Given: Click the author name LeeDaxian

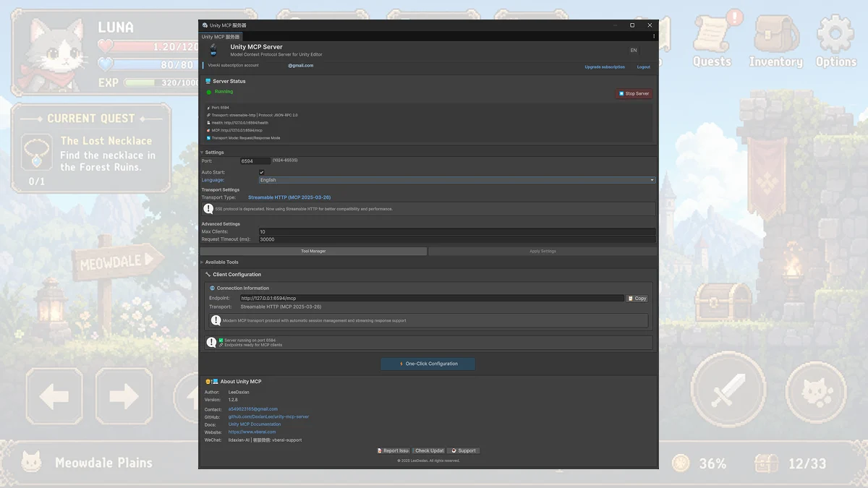Looking at the screenshot, I should click(239, 392).
